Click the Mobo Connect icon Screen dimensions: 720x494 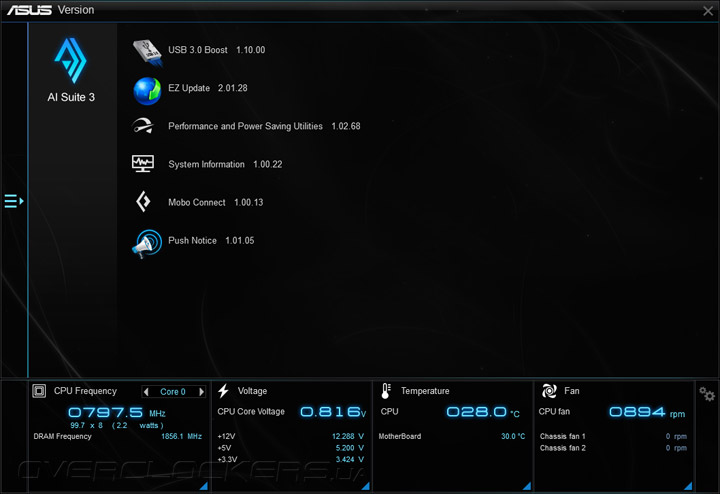pyautogui.click(x=143, y=202)
